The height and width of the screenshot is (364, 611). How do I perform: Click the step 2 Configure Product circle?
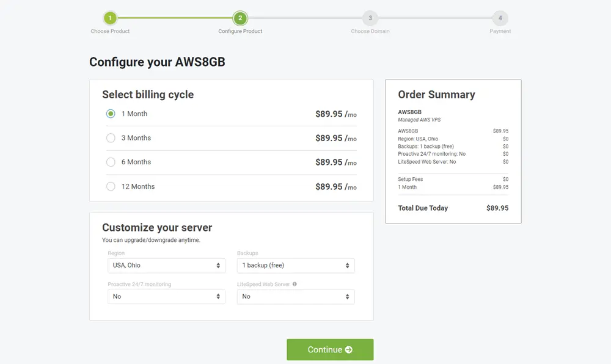pos(240,19)
